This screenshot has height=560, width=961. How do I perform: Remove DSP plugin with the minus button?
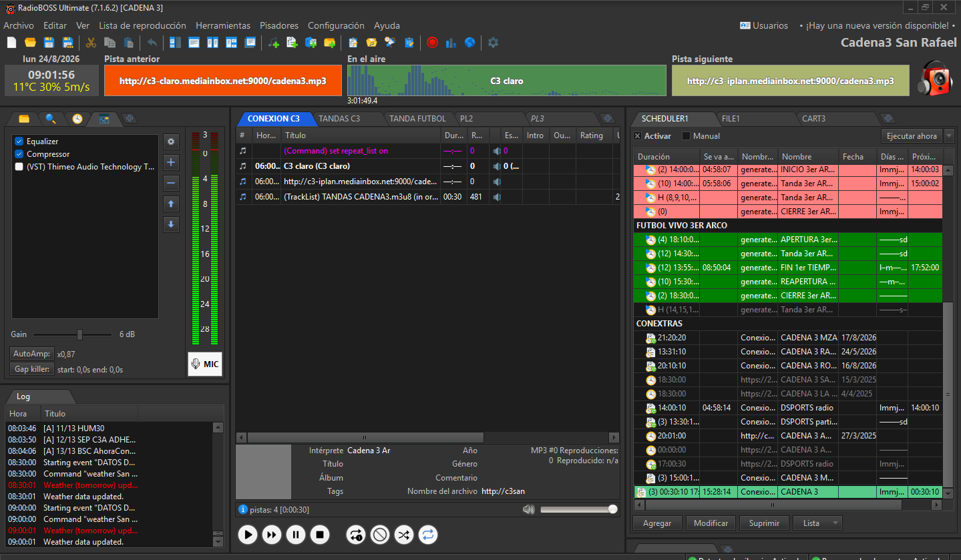pos(171,183)
